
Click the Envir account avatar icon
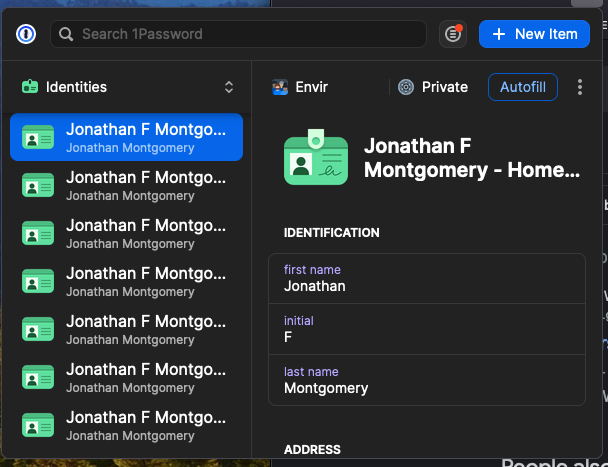pos(280,87)
